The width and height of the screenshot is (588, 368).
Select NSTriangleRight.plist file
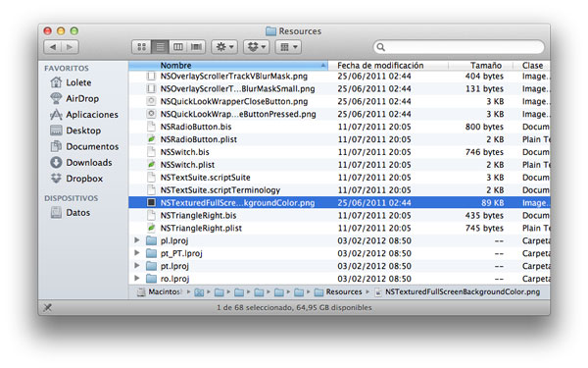tap(201, 229)
